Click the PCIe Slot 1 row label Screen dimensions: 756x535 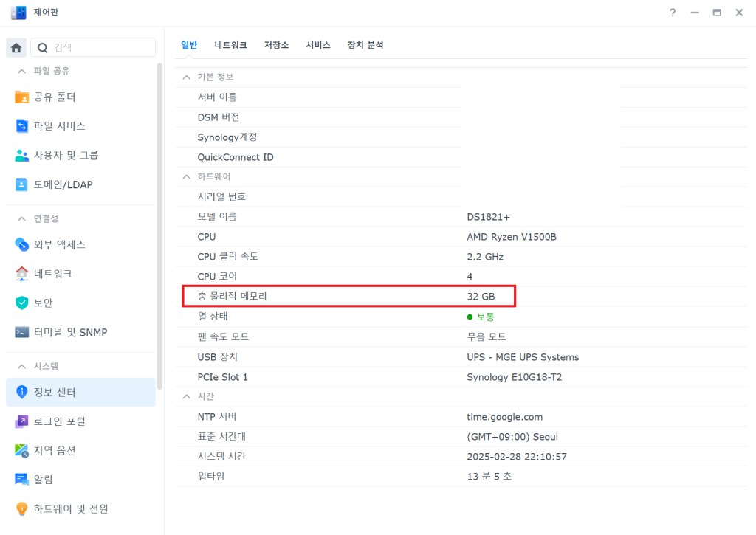pyautogui.click(x=223, y=377)
